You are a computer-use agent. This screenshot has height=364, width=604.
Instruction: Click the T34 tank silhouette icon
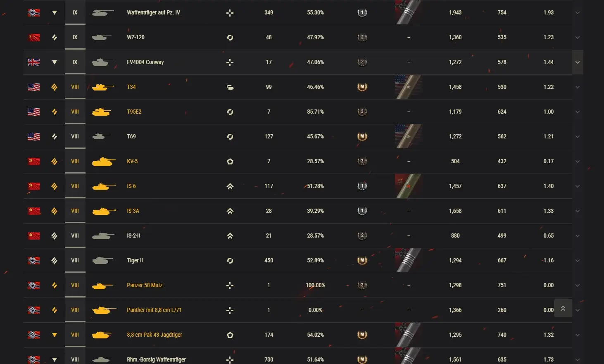pos(102,87)
